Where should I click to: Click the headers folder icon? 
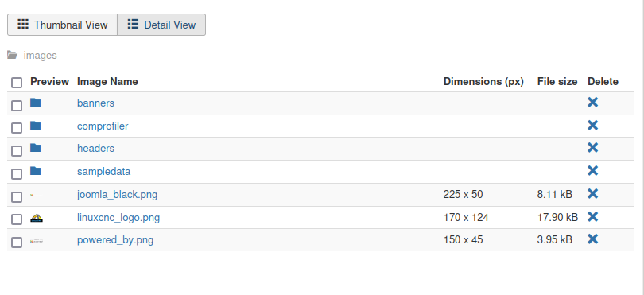(x=36, y=147)
